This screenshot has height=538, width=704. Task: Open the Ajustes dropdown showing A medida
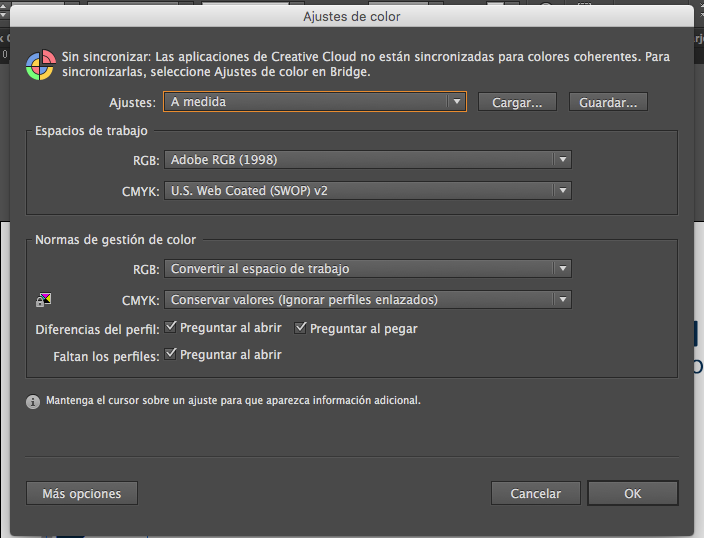(x=315, y=102)
